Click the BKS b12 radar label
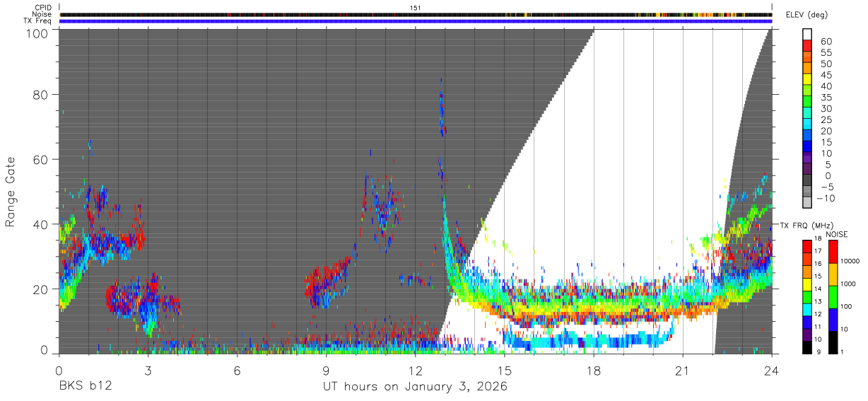The height and width of the screenshot is (401, 868). click(x=85, y=387)
